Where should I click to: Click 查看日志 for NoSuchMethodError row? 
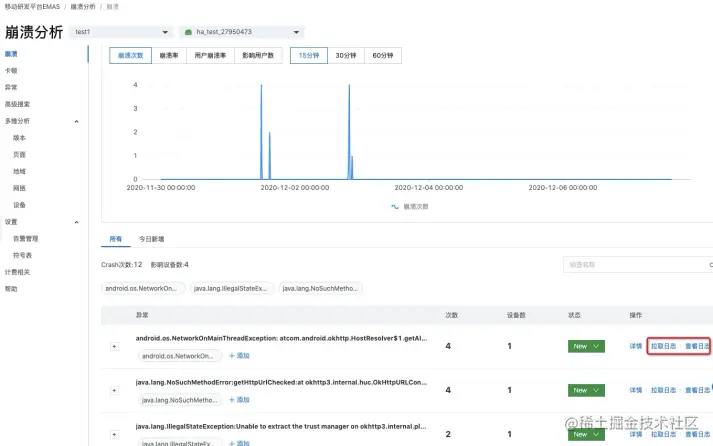pos(698,390)
